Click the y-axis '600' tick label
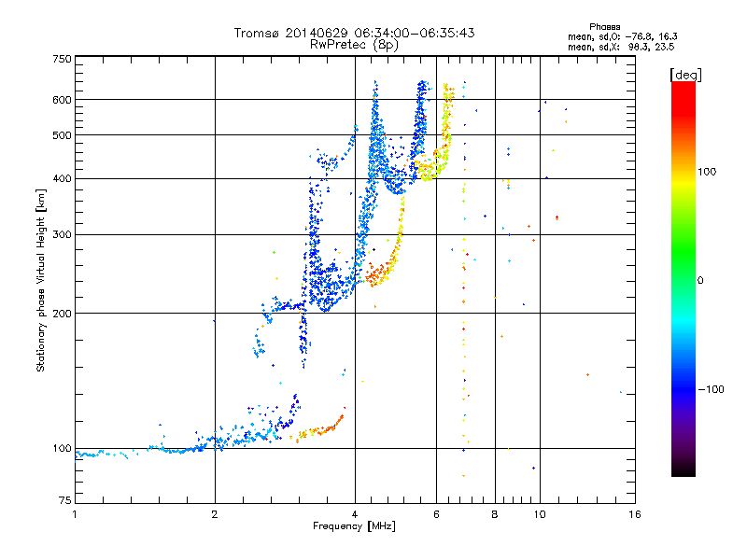 [x=63, y=100]
